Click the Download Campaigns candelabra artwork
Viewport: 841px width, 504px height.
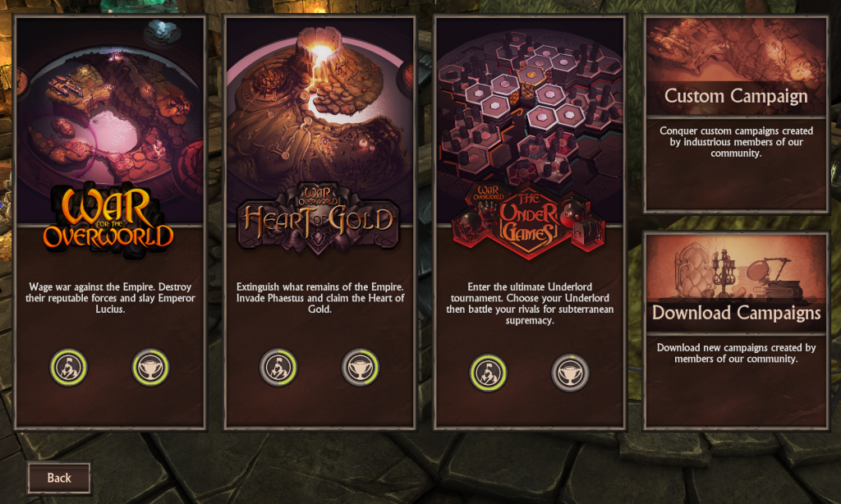pos(736,268)
